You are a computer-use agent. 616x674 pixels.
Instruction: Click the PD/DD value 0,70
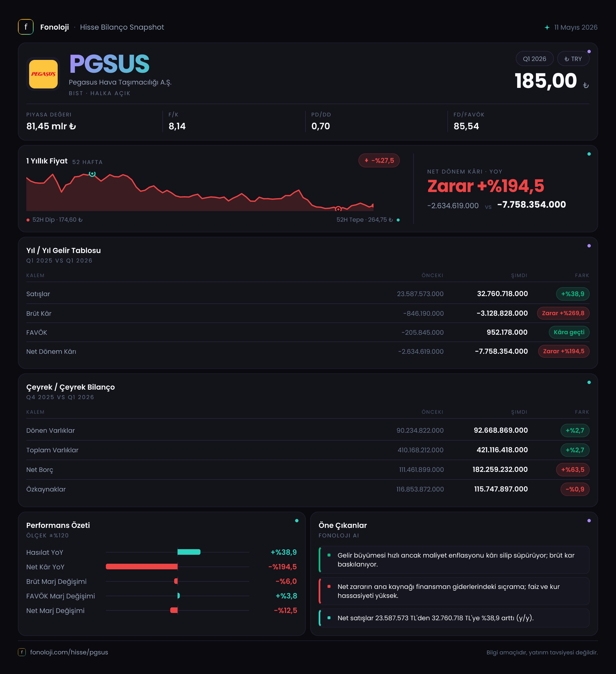click(x=320, y=127)
